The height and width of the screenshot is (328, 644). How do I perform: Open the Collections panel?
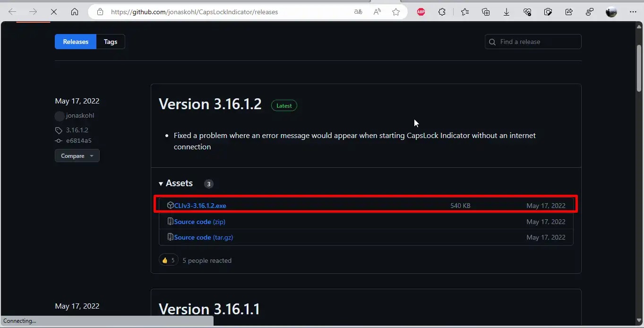pos(486,12)
